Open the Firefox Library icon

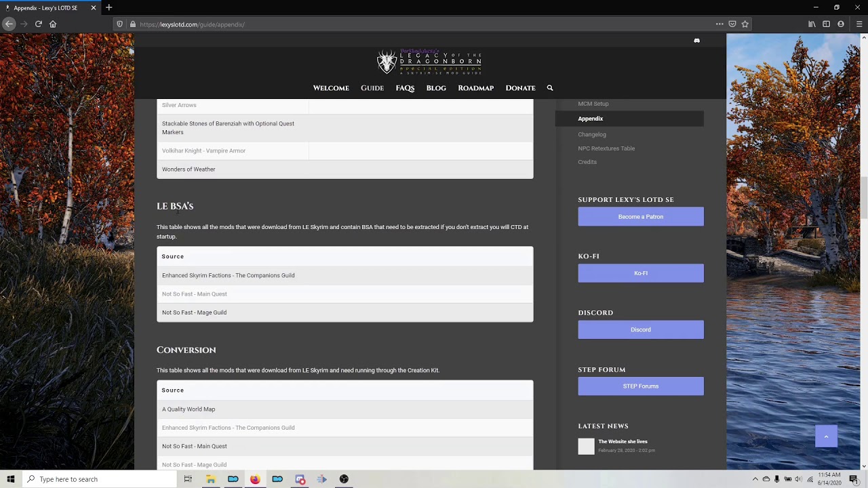[x=812, y=24]
